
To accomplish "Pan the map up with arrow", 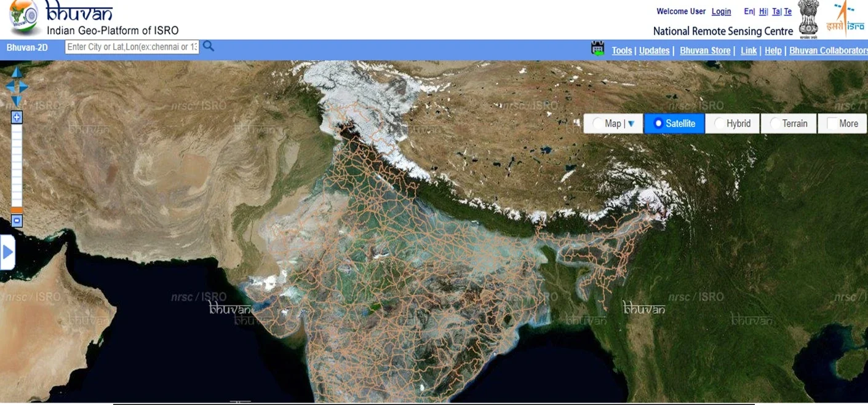I will pos(17,74).
